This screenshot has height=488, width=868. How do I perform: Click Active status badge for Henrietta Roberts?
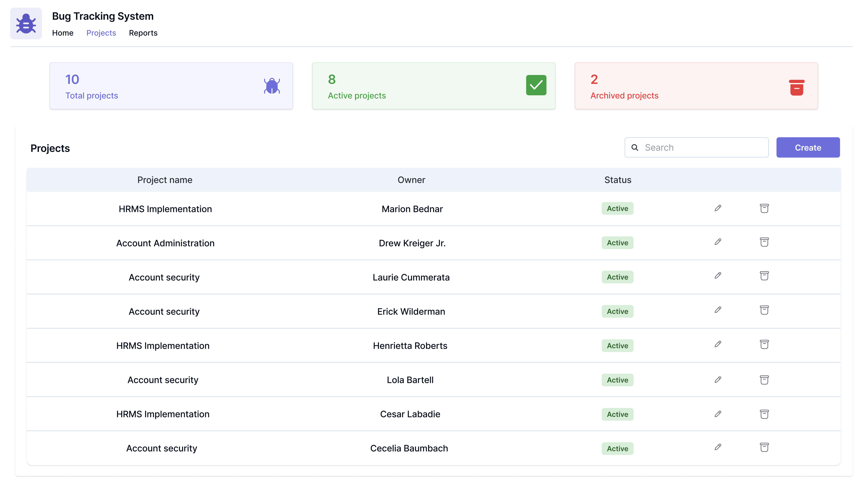pos(617,346)
